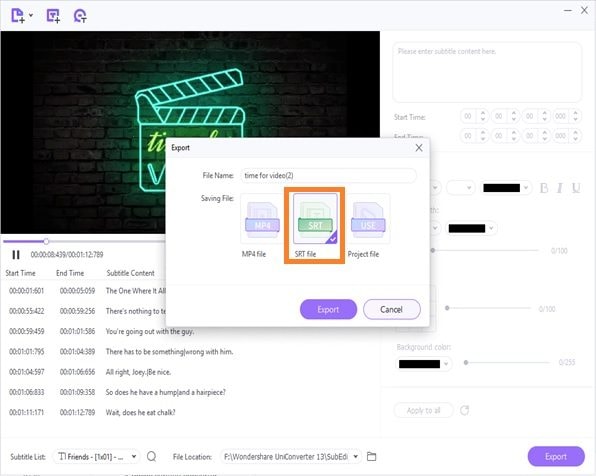
Task: Select MP4 file as saving format
Action: coord(262,218)
